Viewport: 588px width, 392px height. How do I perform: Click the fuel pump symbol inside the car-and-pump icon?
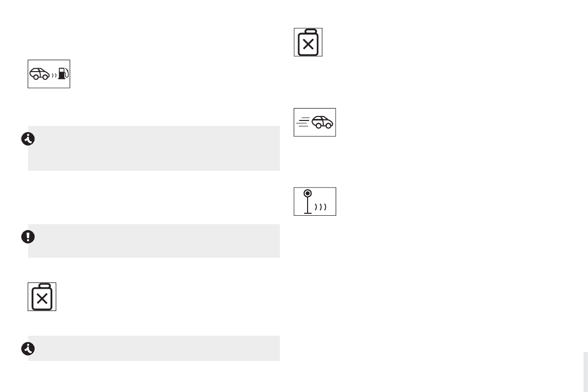pos(63,74)
